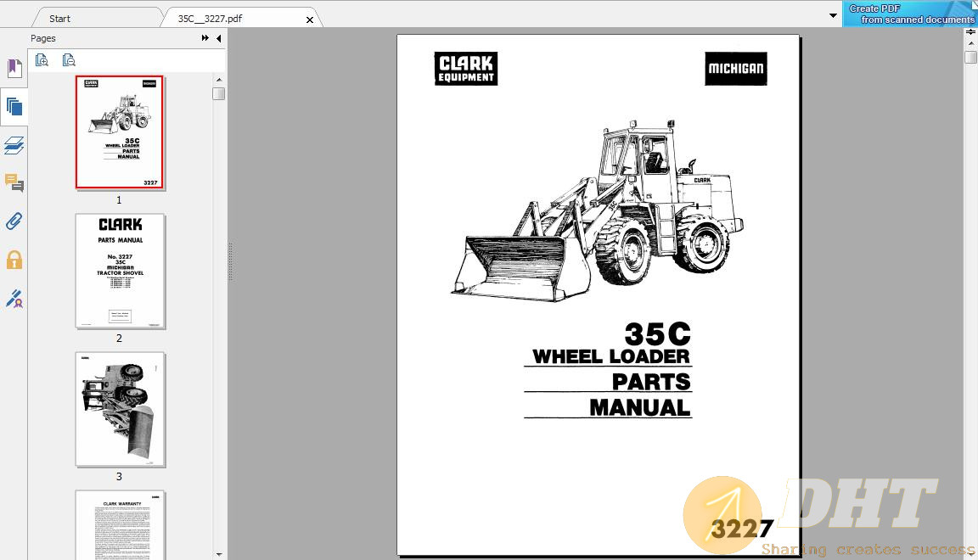Select the Pages panel icon
The width and height of the screenshot is (978, 560).
[14, 107]
